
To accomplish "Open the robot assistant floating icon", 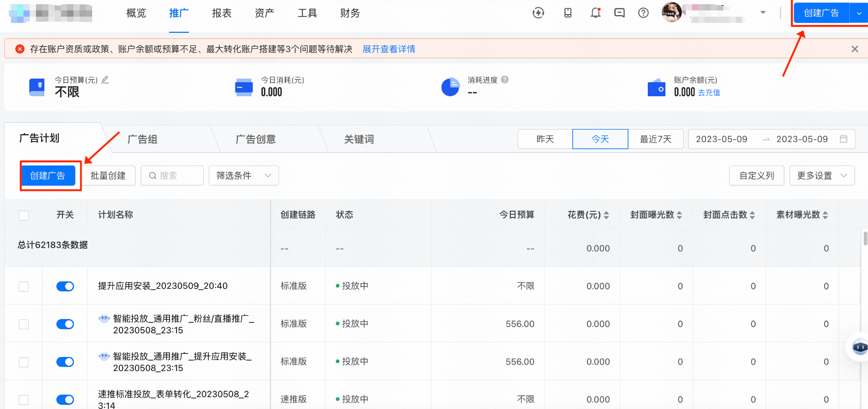I will 859,347.
